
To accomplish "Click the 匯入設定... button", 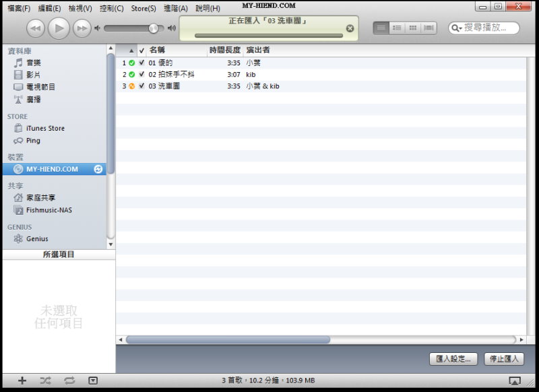I will [x=454, y=359].
